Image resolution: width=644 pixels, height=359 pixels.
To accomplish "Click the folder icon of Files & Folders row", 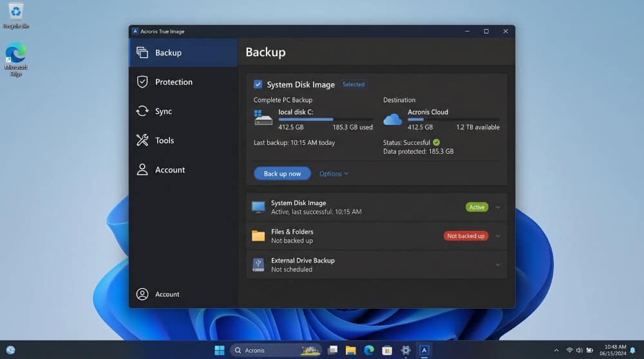I will click(x=258, y=235).
